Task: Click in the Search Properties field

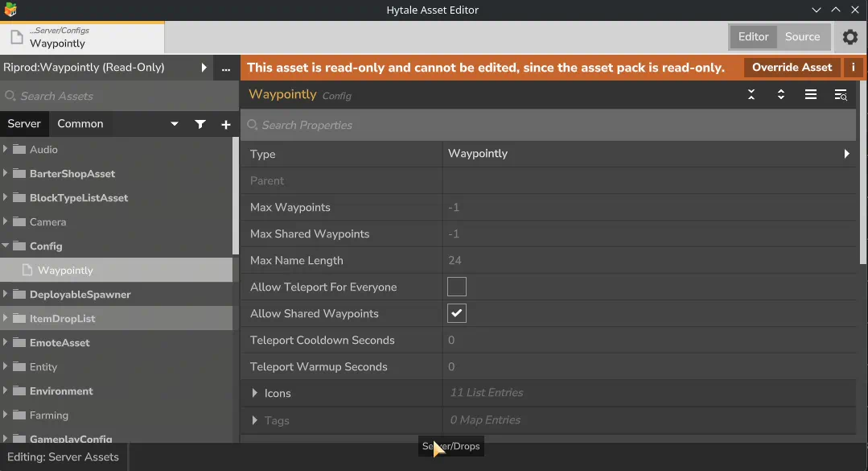Action: tap(548, 125)
